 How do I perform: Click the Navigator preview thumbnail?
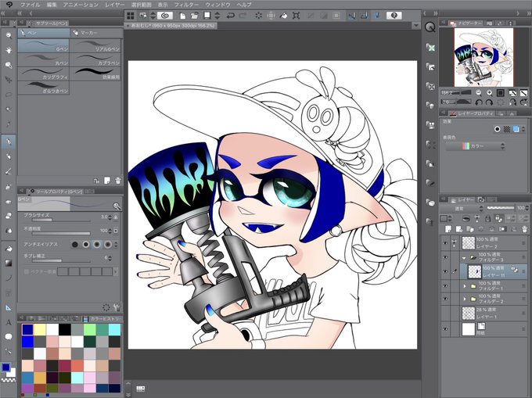pos(483,57)
